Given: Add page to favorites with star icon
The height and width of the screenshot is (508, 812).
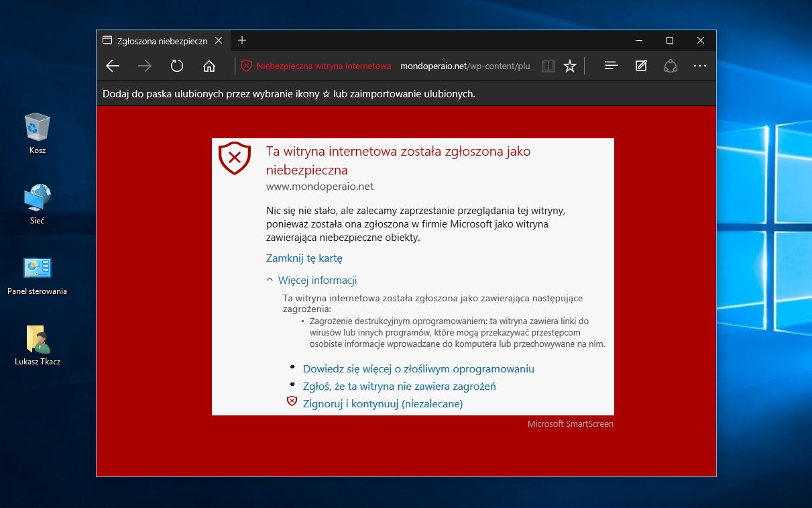Looking at the screenshot, I should coord(570,66).
